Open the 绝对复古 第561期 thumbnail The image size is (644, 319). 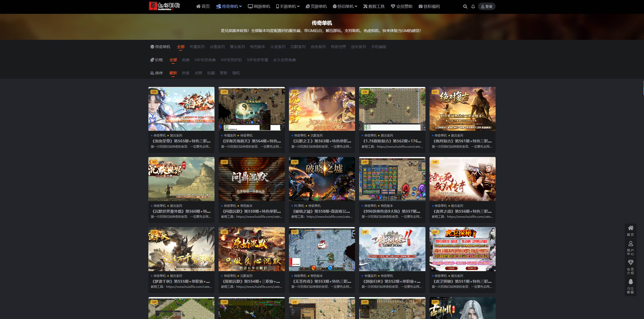(463, 109)
